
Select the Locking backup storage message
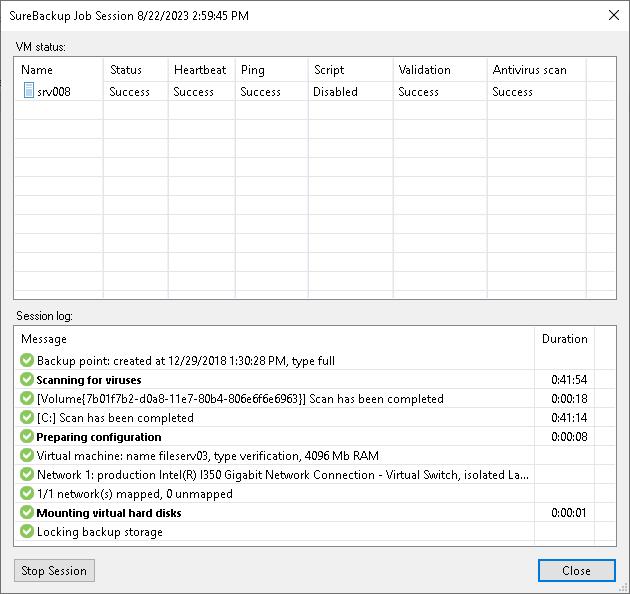[x=100, y=532]
